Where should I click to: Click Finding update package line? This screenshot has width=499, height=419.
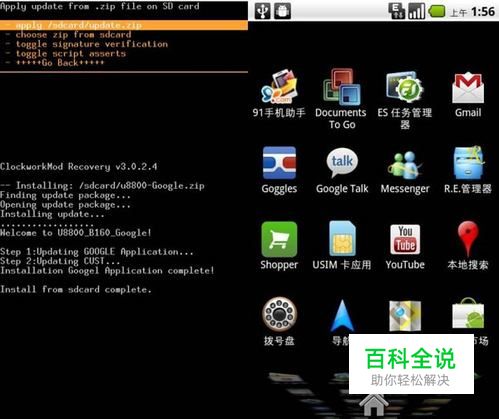[x=65, y=195]
